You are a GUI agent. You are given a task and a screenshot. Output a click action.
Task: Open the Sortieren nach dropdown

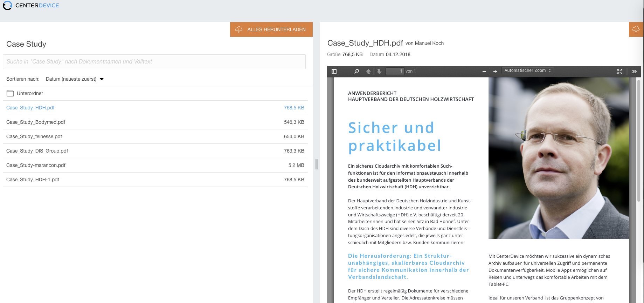click(x=75, y=79)
